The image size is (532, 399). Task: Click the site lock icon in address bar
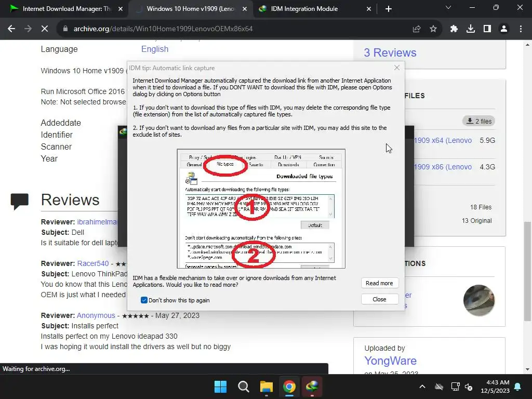click(x=65, y=29)
